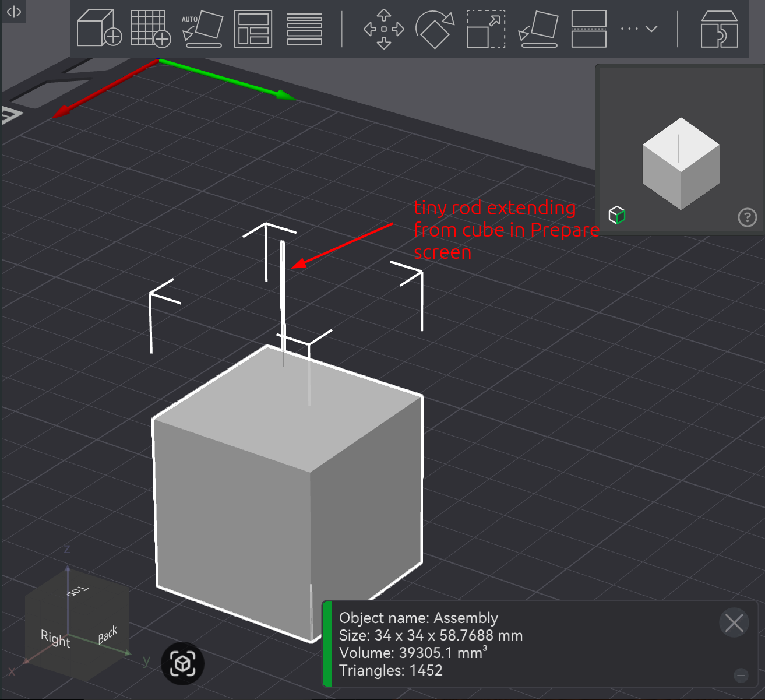The height and width of the screenshot is (700, 765).
Task: Click the cube thumbnail preview
Action: pyautogui.click(x=681, y=164)
